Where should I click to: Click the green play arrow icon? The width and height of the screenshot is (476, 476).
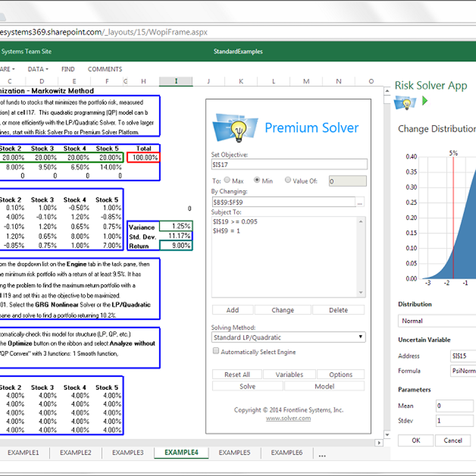(x=425, y=101)
